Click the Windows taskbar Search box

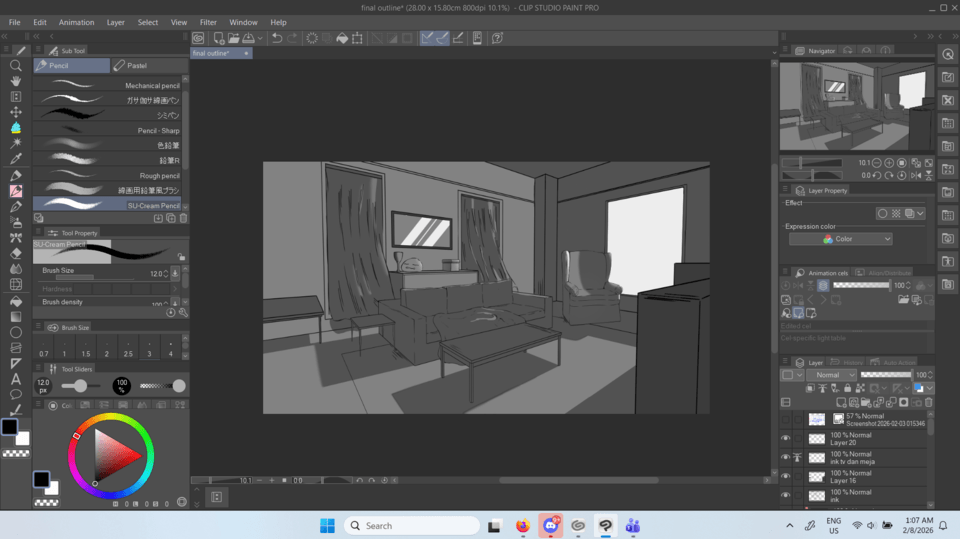(x=412, y=526)
